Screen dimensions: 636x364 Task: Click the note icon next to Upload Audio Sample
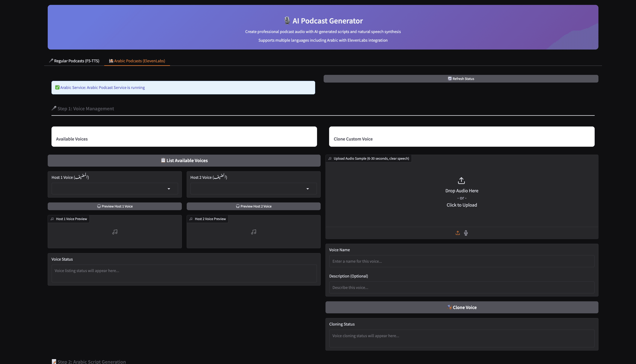[330, 158]
